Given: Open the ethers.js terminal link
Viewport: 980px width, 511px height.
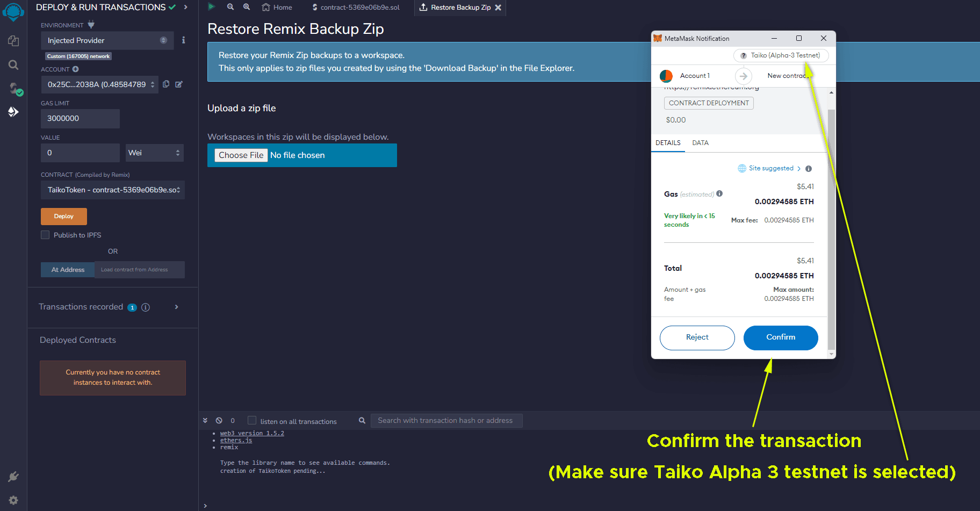Looking at the screenshot, I should pyautogui.click(x=236, y=440).
